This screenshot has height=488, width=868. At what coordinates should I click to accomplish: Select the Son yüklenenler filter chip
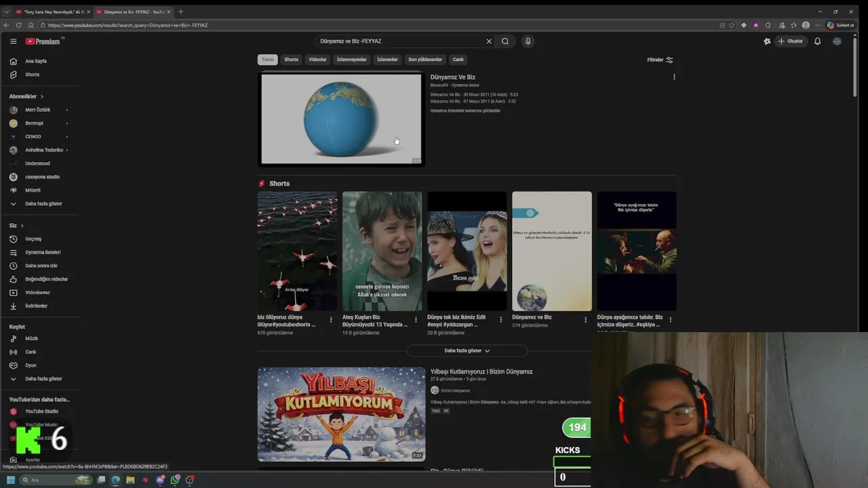coord(425,60)
